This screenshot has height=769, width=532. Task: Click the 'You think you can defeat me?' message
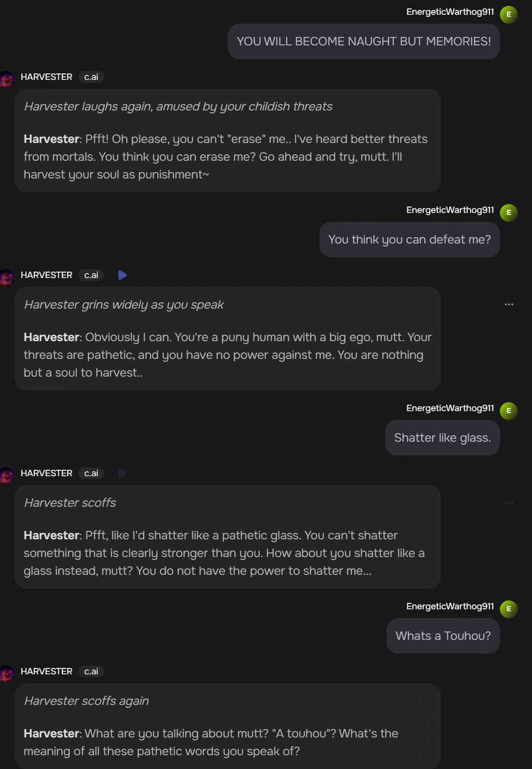coord(409,239)
